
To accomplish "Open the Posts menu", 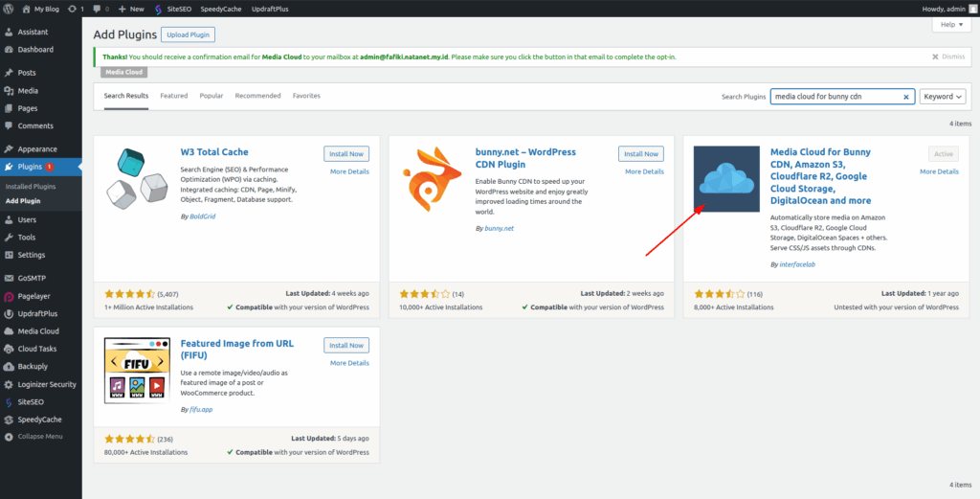I will [27, 73].
